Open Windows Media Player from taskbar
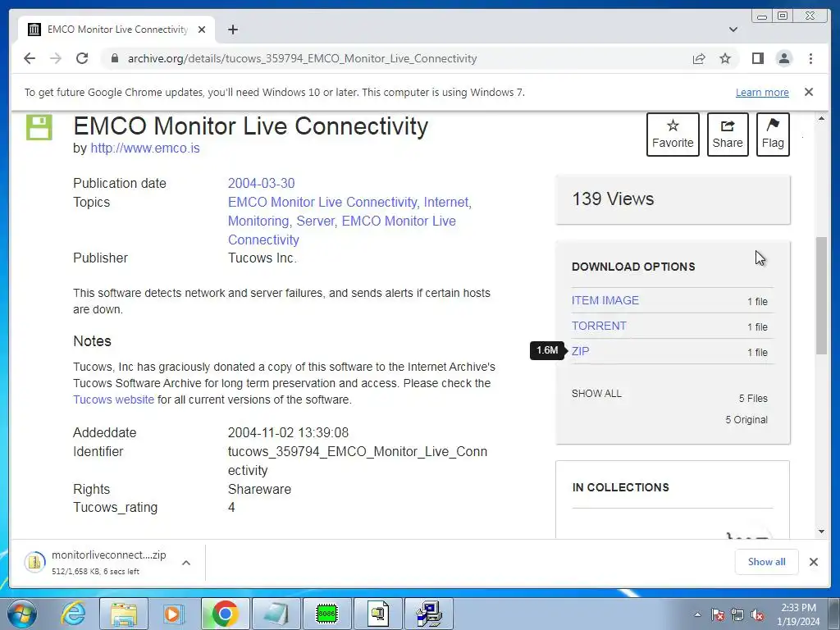The image size is (840, 630). click(x=174, y=614)
